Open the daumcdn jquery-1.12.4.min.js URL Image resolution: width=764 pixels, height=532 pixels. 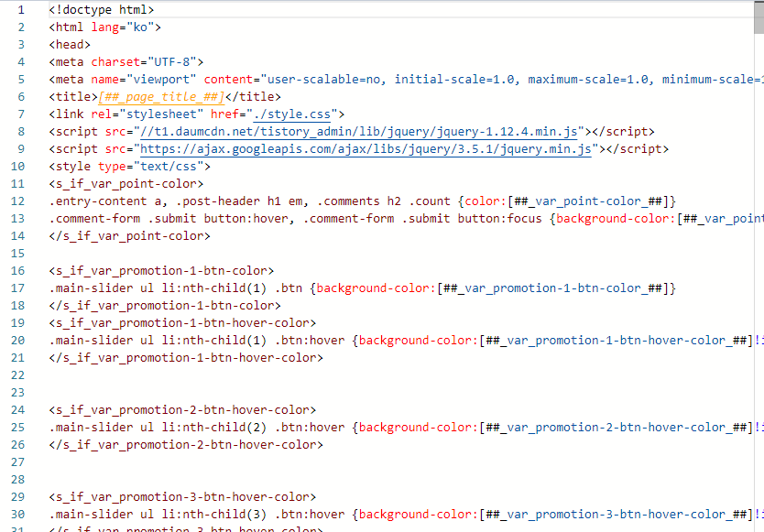pyautogui.click(x=358, y=132)
